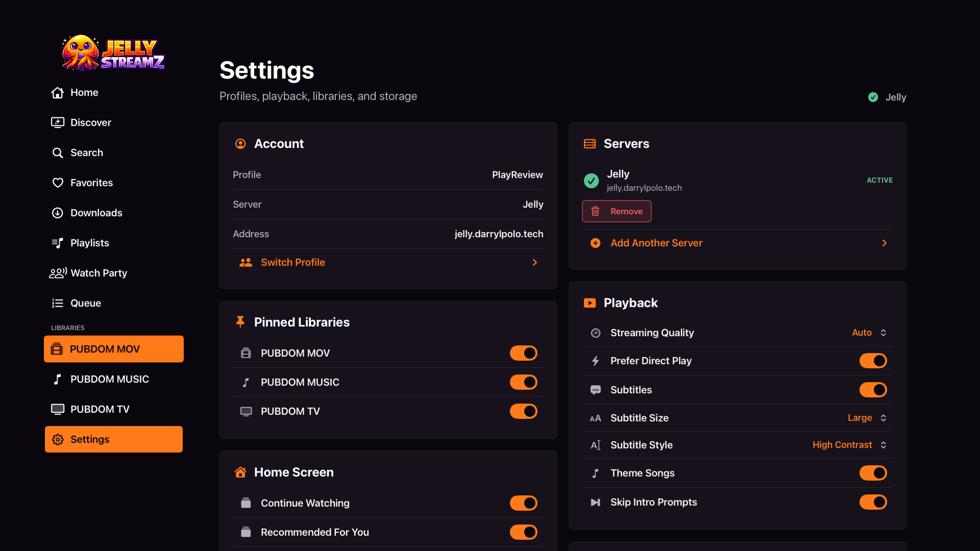Click the Home house icon in sidebar
Viewport: 980px width, 551px height.
click(x=58, y=92)
